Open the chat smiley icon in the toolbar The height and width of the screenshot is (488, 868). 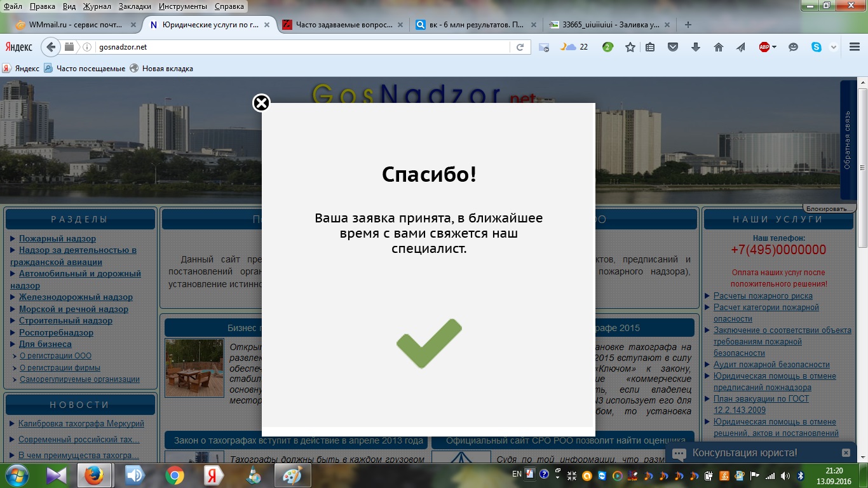793,47
